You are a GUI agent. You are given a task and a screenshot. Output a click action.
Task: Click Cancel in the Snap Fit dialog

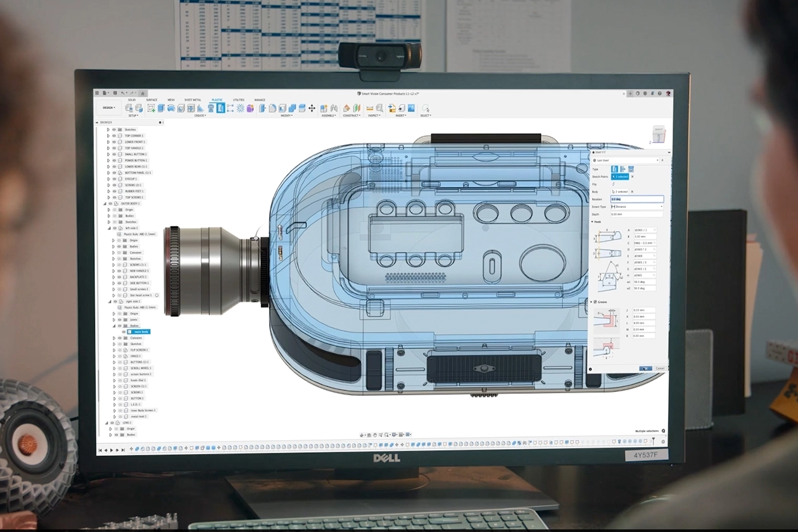[x=661, y=367]
